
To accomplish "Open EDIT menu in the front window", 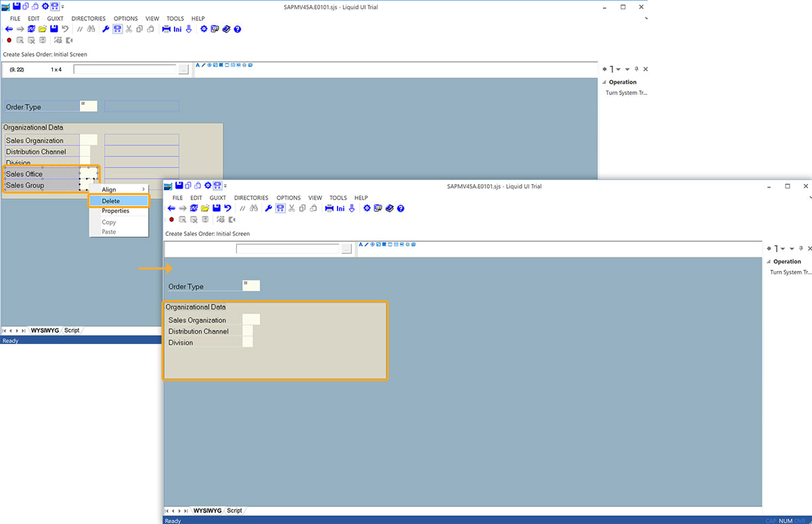I will coord(196,198).
